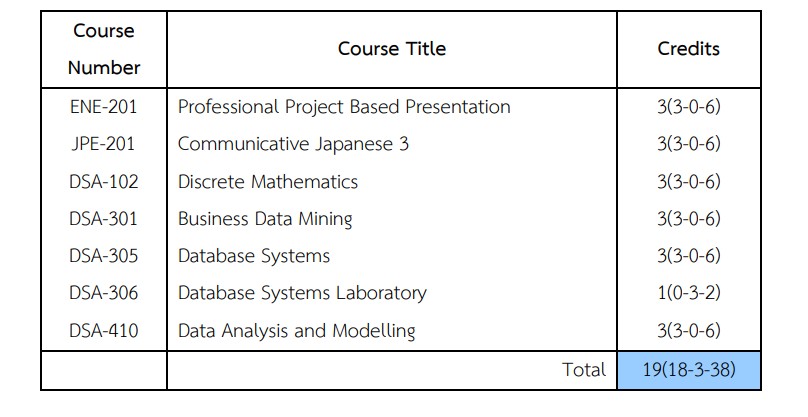Click the credits value for ENE-201 row
Image resolution: width=808 pixels, height=417 pixels.
coord(688,107)
